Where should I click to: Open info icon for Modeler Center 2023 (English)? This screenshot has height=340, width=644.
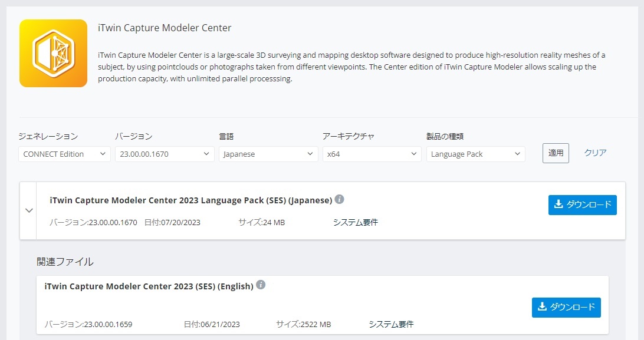(261, 285)
